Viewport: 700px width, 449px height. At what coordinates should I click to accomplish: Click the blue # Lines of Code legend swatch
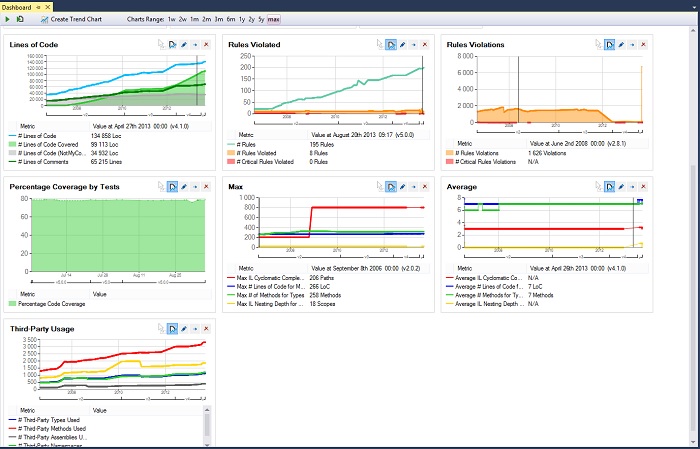(x=14, y=135)
